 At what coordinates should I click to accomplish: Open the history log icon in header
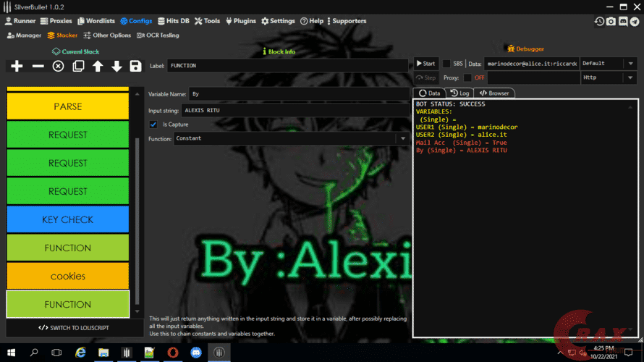click(x=599, y=22)
